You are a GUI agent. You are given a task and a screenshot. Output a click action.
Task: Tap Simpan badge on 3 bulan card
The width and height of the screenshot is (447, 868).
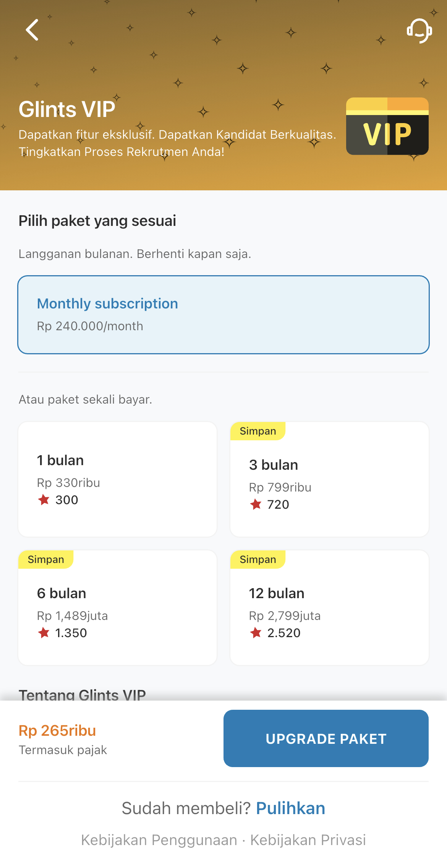point(258,431)
